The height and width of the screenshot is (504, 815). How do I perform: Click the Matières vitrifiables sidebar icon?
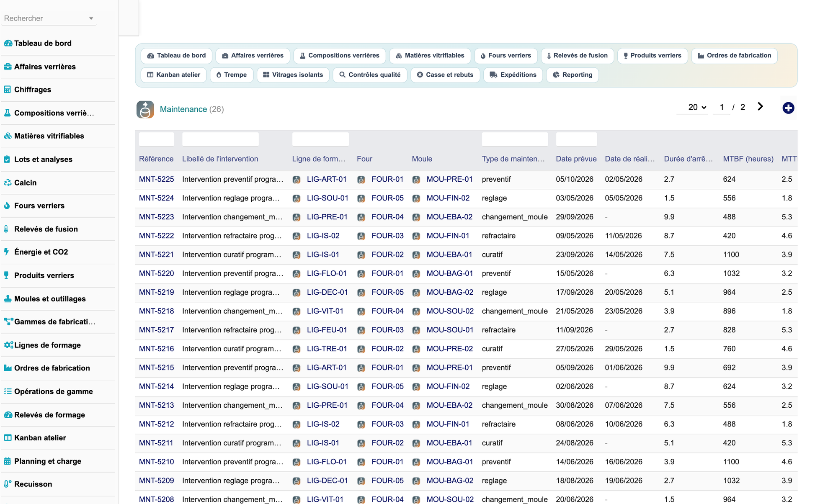[8, 136]
